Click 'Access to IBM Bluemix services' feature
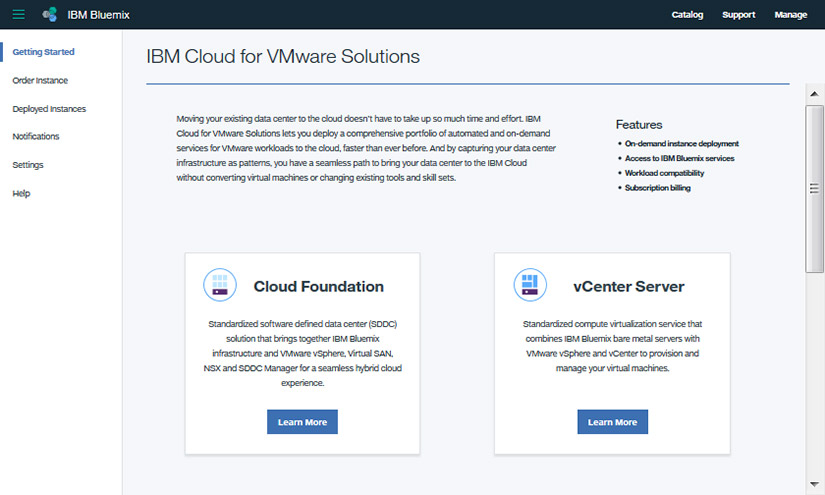825x495 pixels. (680, 158)
